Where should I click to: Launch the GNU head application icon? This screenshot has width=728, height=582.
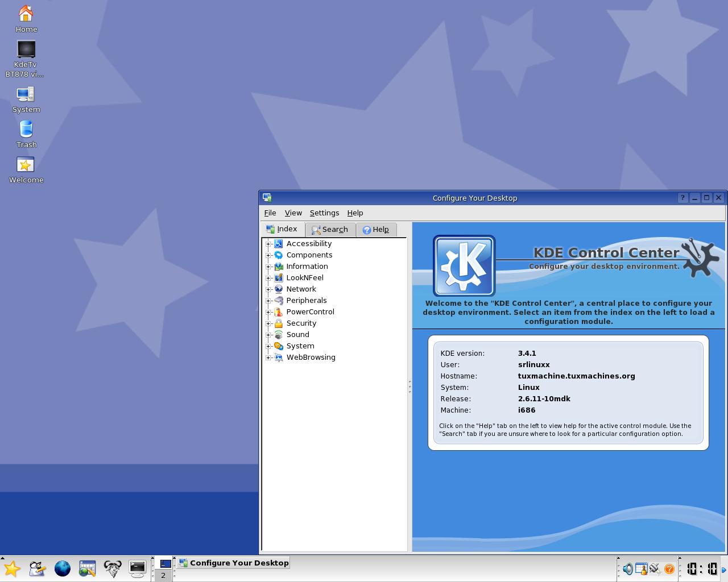pos(113,568)
